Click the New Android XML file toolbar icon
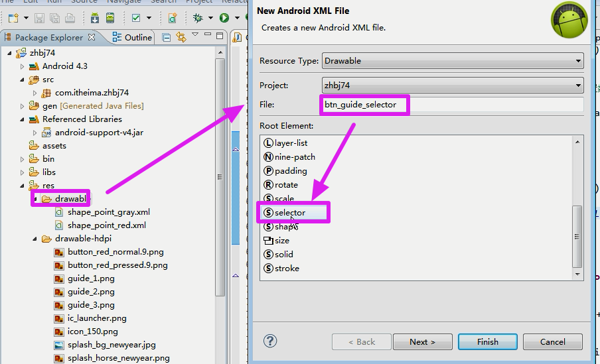This screenshot has width=600, height=364. tap(173, 18)
